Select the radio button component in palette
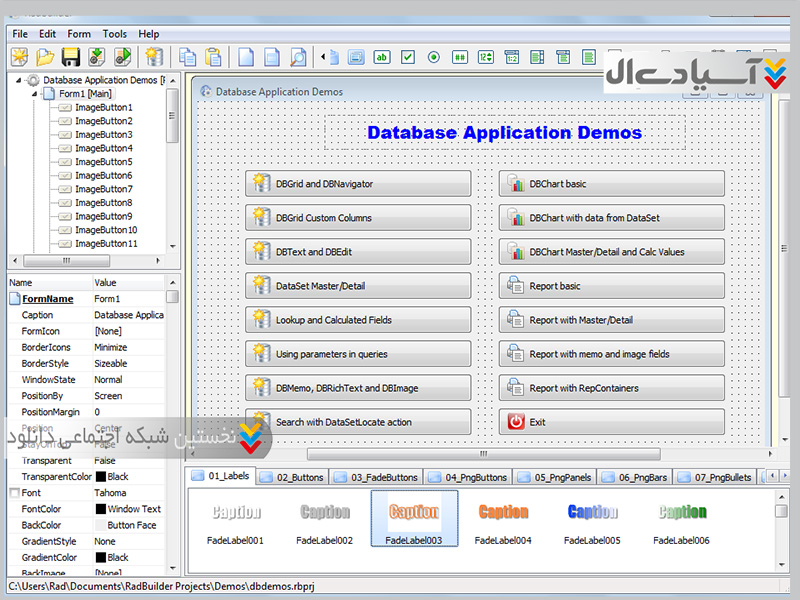This screenshot has height=600, width=800. point(434,57)
